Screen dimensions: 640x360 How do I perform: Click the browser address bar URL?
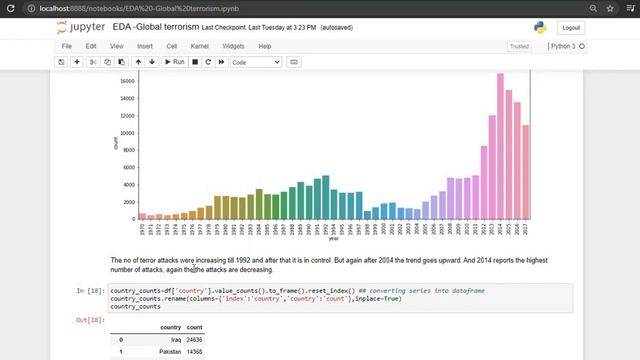tap(140, 9)
